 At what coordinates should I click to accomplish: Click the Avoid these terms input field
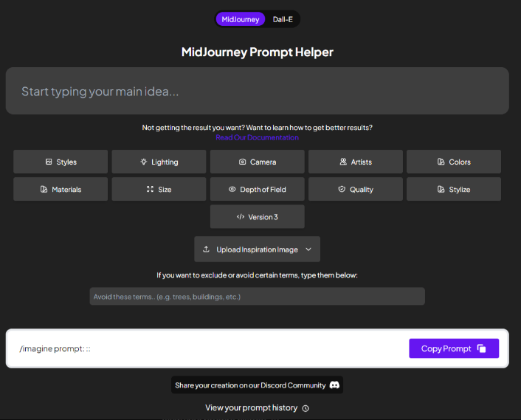pos(257,296)
